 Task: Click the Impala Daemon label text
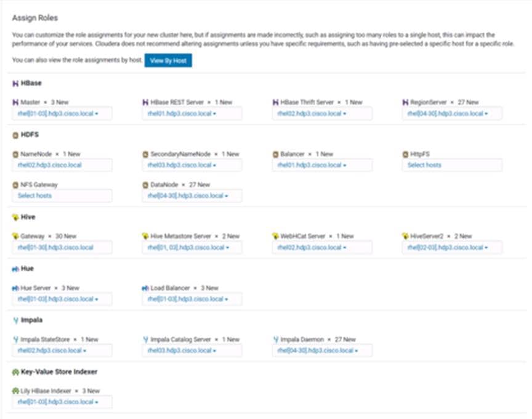click(x=302, y=340)
